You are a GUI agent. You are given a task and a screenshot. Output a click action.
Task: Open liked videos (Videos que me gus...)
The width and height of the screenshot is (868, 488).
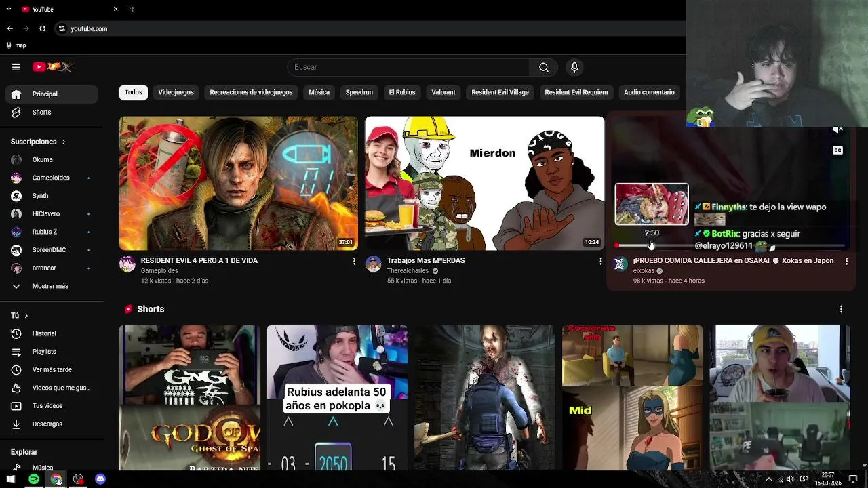52,388
